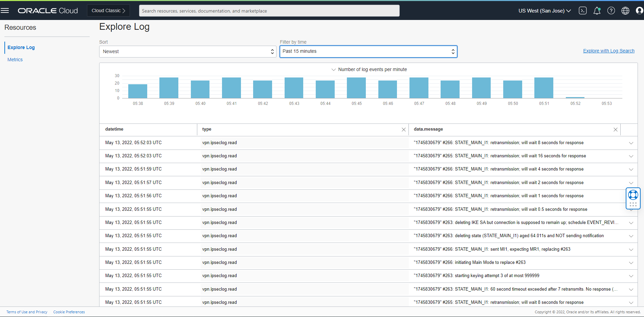Screen dimensions: 644x317
Task: Select Metrics in the Resources sidebar
Action: click(x=15, y=60)
